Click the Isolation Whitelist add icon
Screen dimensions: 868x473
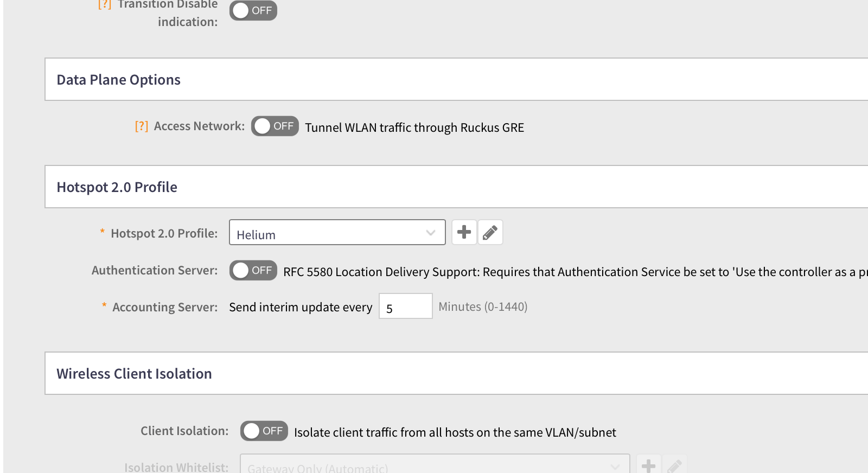pos(648,465)
